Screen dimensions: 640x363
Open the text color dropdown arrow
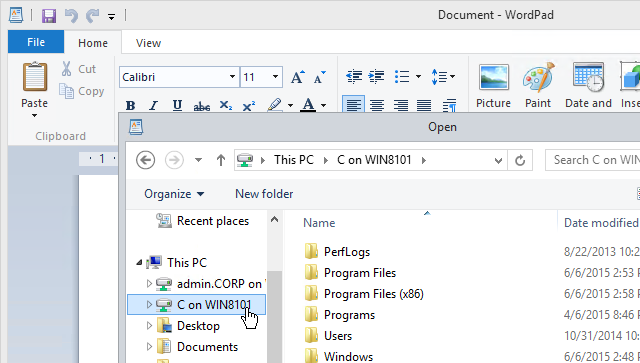tap(323, 106)
